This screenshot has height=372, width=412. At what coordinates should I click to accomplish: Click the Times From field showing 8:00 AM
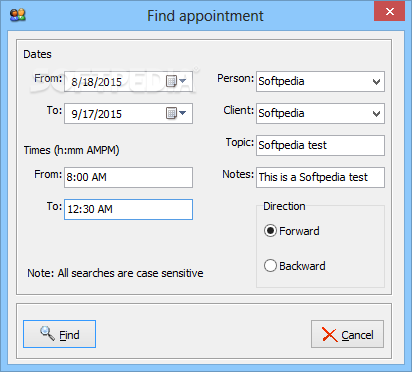pyautogui.click(x=128, y=177)
